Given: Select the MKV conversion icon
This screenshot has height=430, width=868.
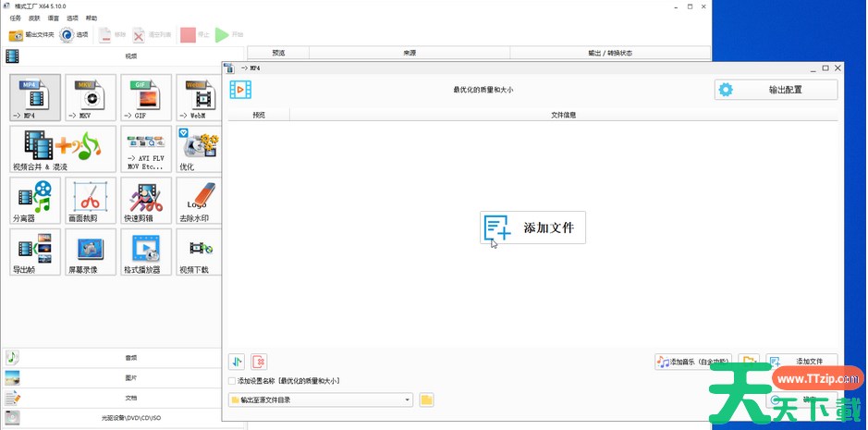Looking at the screenshot, I should pos(91,97).
